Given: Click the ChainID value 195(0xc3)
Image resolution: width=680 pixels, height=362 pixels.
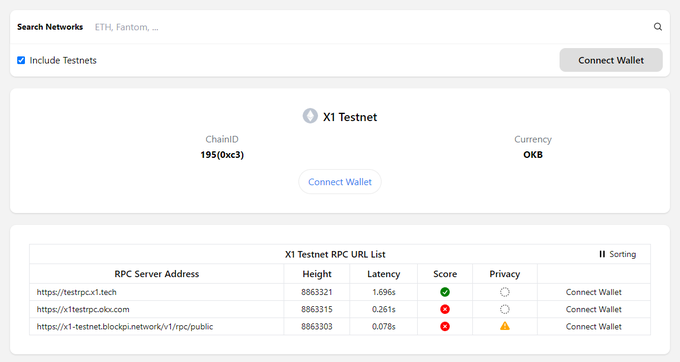Looking at the screenshot, I should pos(222,155).
